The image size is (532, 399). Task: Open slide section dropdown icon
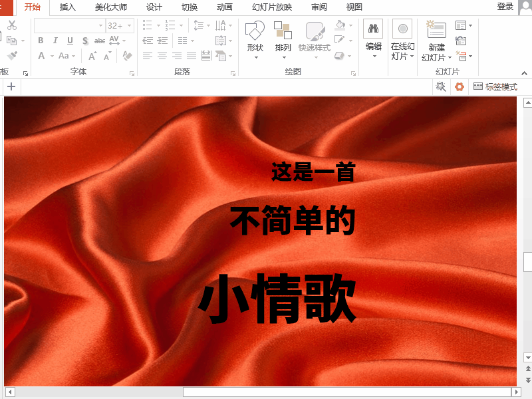pyautogui.click(x=464, y=56)
